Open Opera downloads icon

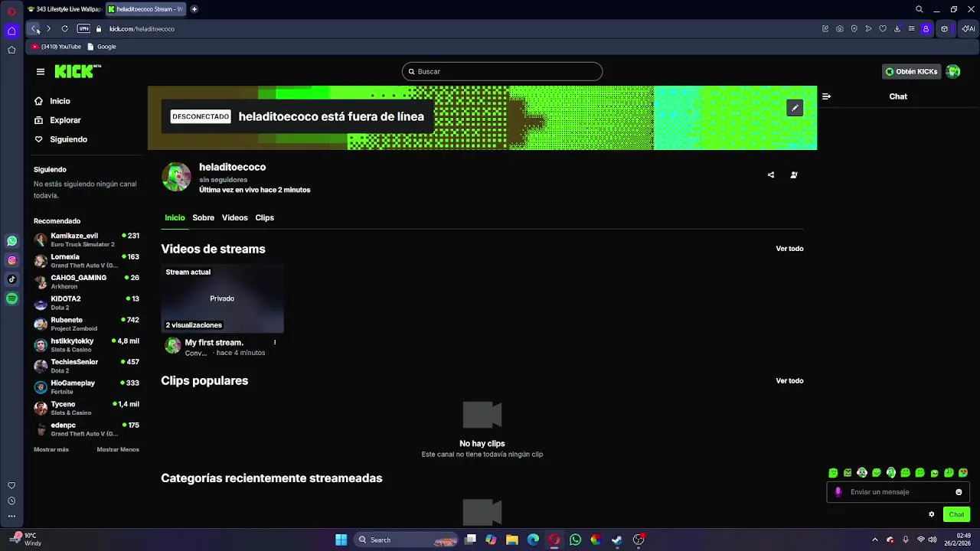[x=897, y=29]
